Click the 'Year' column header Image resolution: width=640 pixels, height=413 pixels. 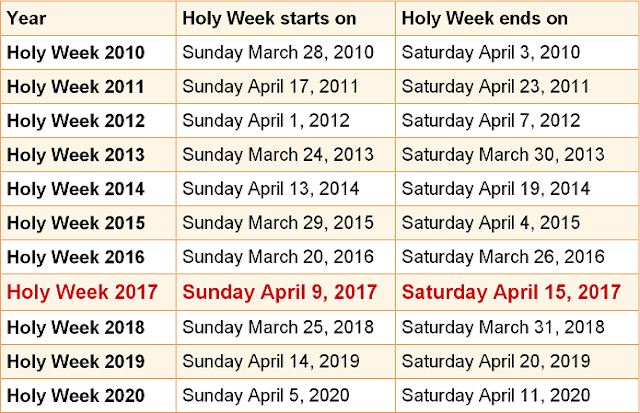click(27, 18)
